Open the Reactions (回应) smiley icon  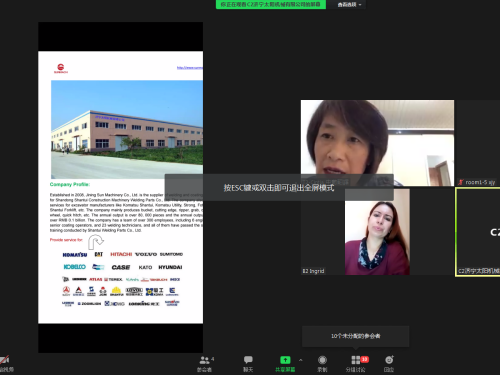[x=389, y=360]
